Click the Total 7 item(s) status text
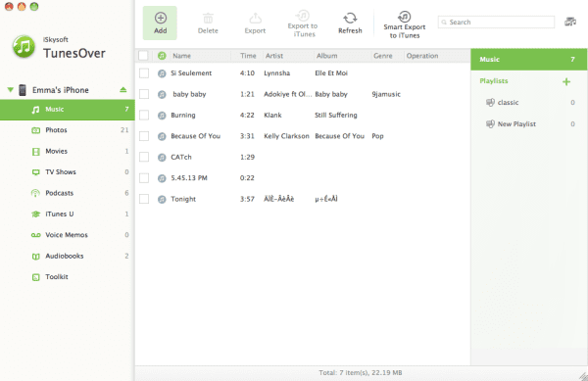The width and height of the screenshot is (588, 381). [361, 373]
